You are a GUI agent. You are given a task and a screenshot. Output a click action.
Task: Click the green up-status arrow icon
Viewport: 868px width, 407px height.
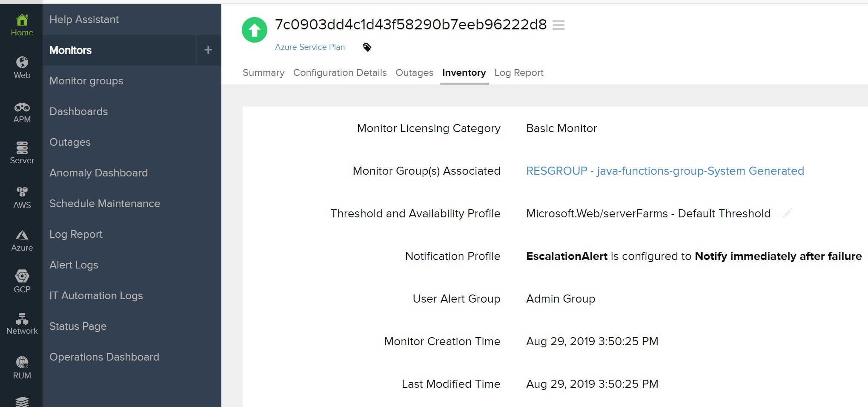point(255,30)
